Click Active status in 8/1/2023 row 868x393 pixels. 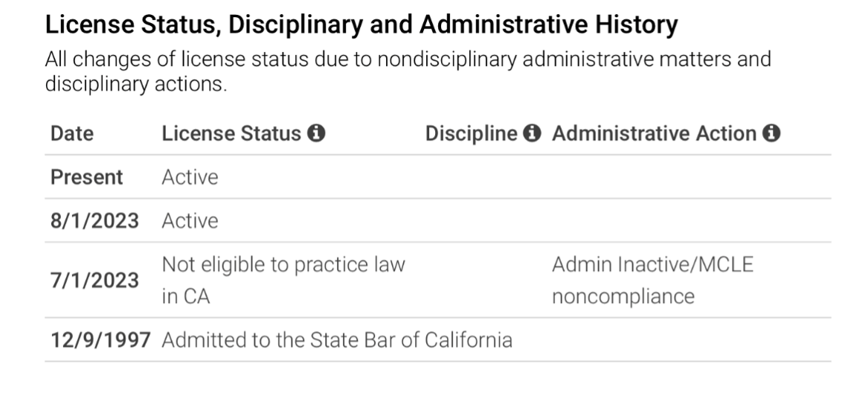coord(190,221)
